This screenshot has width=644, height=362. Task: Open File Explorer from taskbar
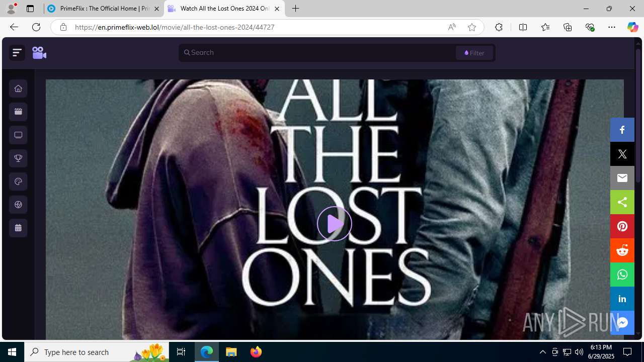231,352
